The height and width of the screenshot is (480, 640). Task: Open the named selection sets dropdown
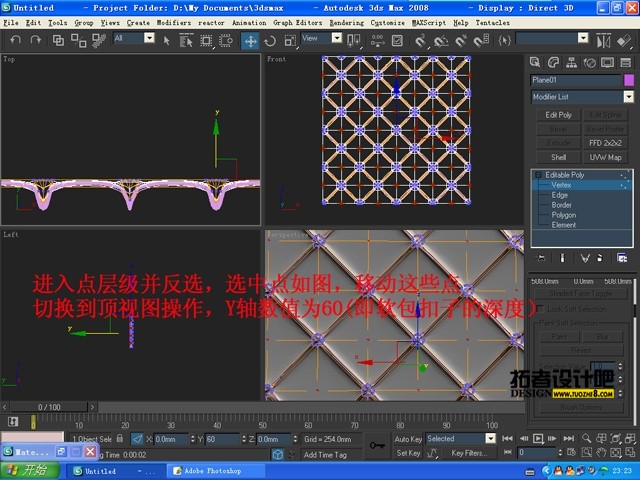[583, 38]
